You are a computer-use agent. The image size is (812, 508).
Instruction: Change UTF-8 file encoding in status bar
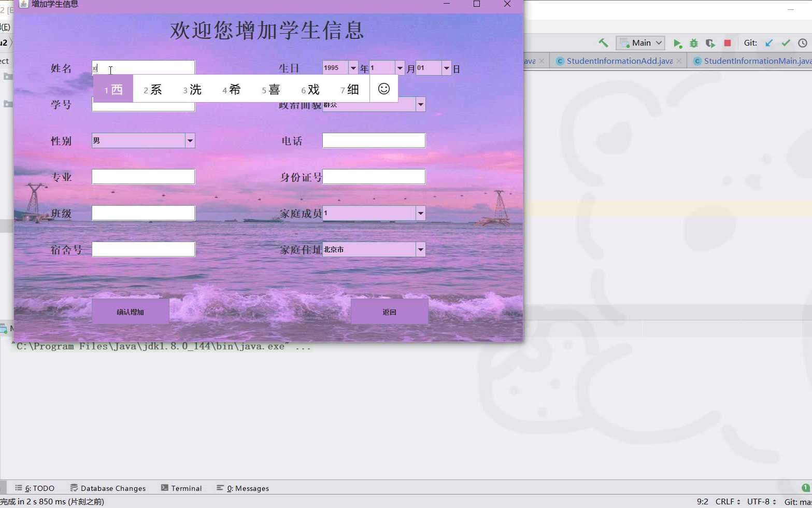coord(761,501)
